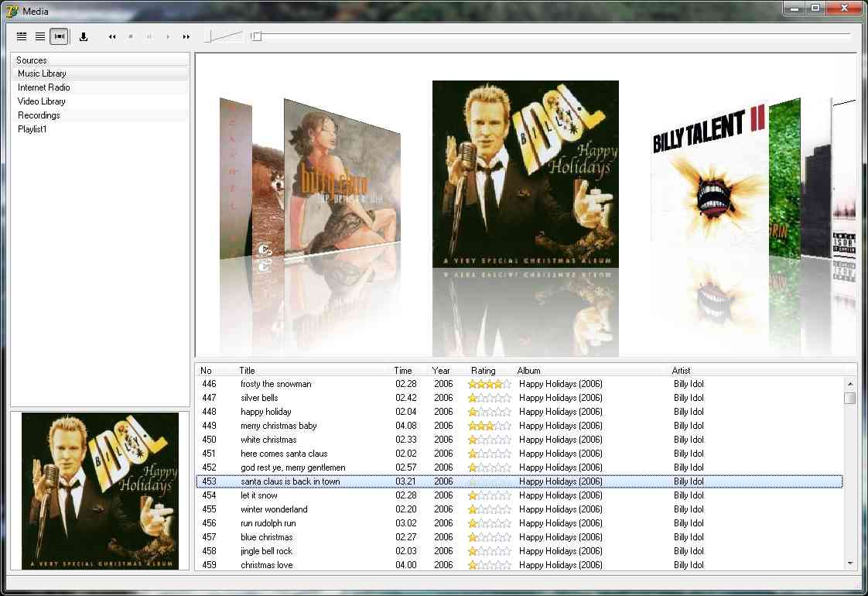Viewport: 868px width, 596px height.
Task: Switch to the detailed column list view
Action: pos(22,36)
